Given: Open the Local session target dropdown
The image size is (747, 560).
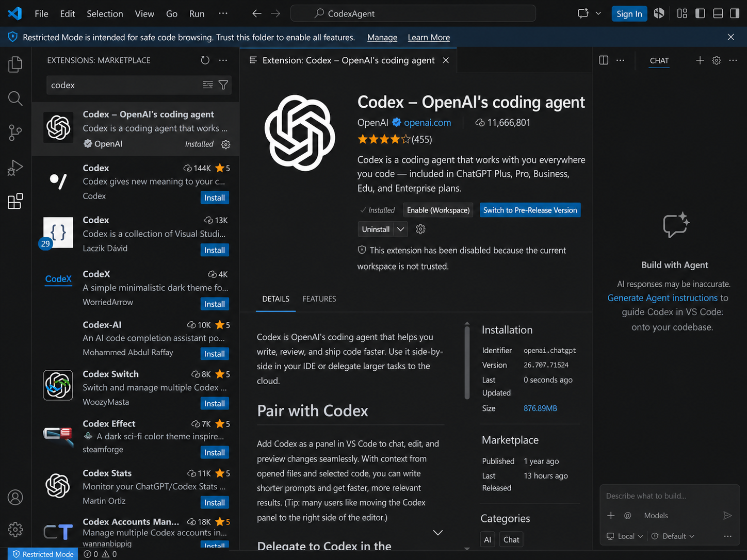Looking at the screenshot, I should (x=625, y=536).
